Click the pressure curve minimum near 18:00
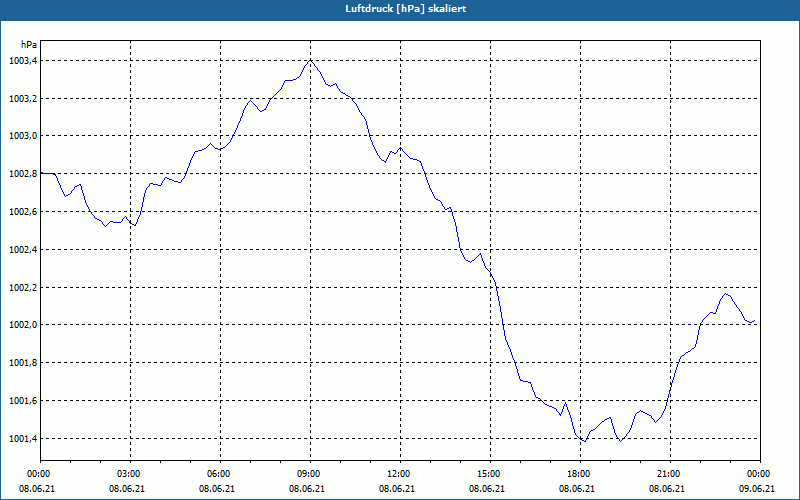The height and width of the screenshot is (500, 800). click(584, 441)
